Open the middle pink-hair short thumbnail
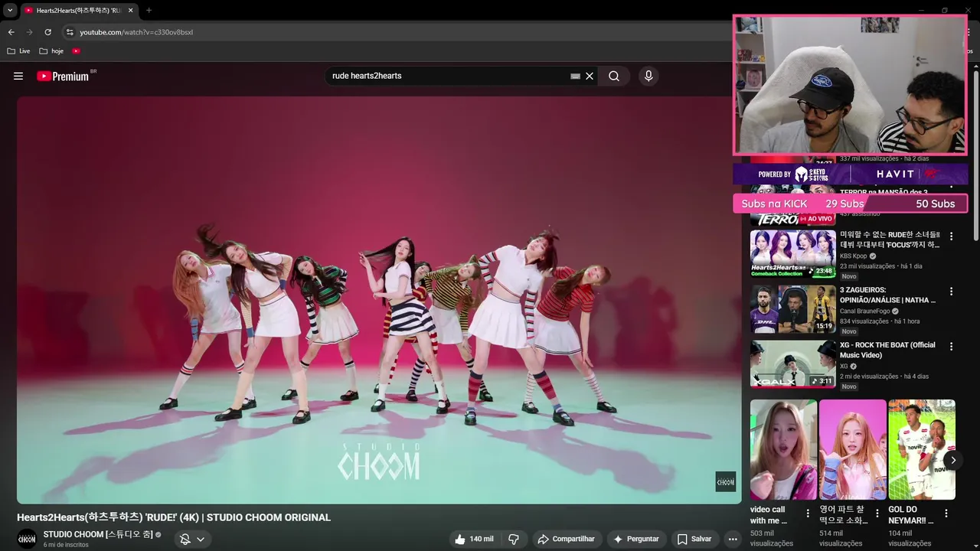This screenshot has height=551, width=980. coord(852,449)
